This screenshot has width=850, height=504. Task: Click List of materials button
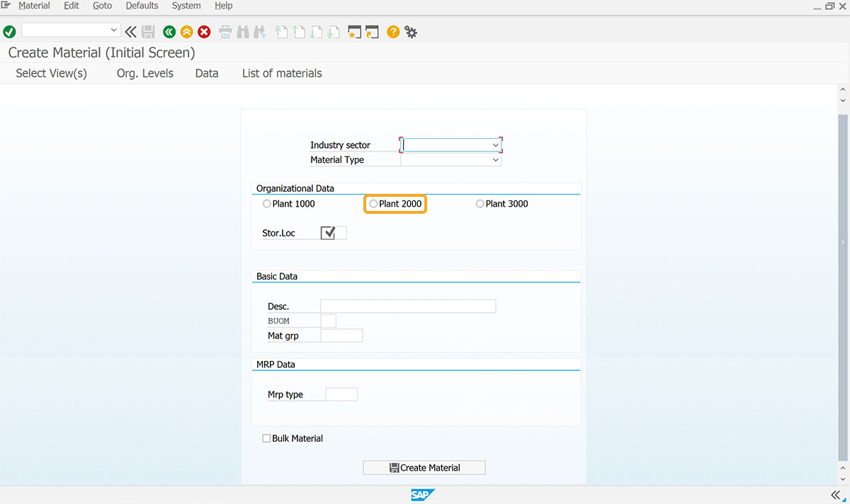[282, 74]
